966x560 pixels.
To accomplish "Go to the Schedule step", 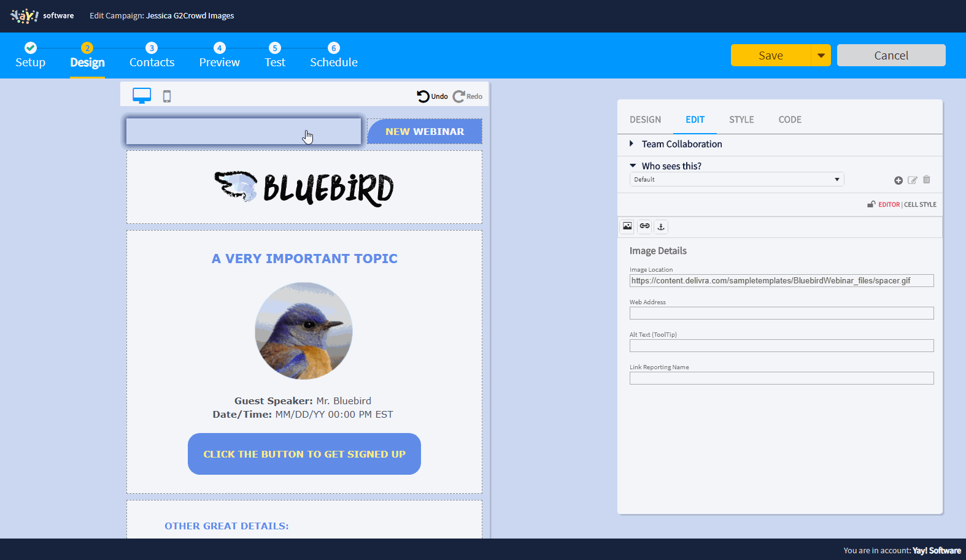I will [334, 56].
